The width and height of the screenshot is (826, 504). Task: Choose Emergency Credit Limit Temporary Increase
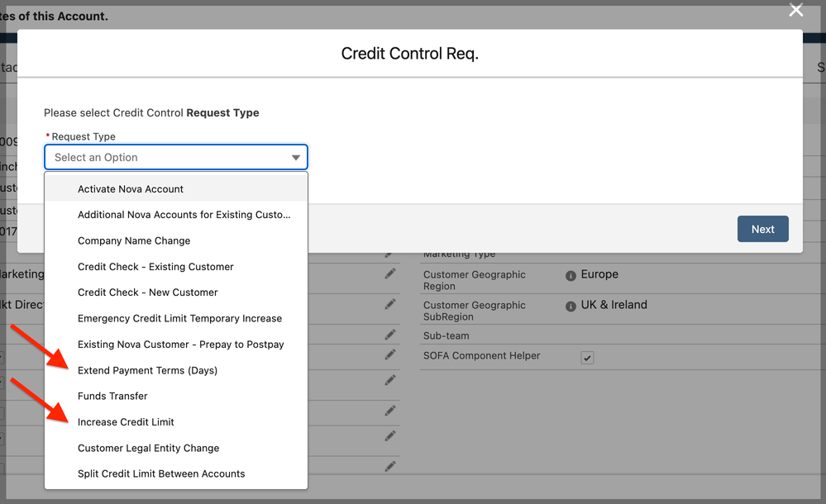[176, 319]
